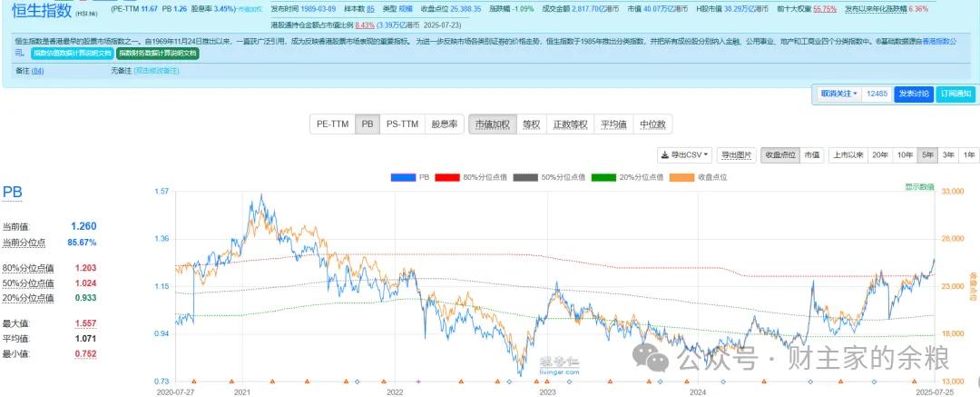
Task: Set the chart range to 10年
Action: tap(905, 154)
